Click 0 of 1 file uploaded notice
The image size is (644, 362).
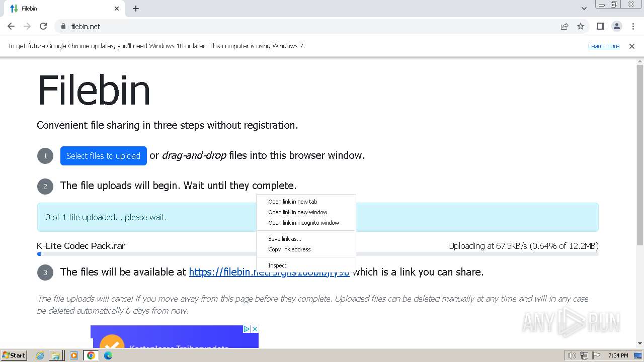click(x=317, y=217)
